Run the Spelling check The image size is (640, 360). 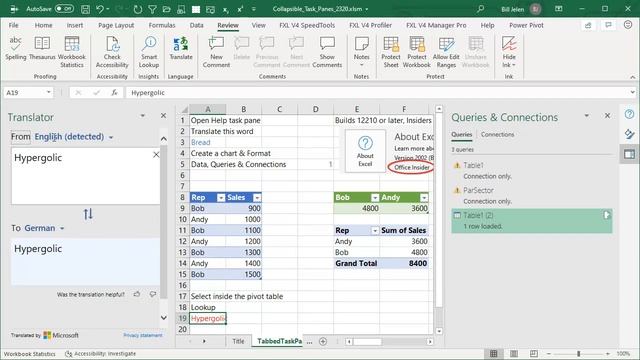pos(16,49)
